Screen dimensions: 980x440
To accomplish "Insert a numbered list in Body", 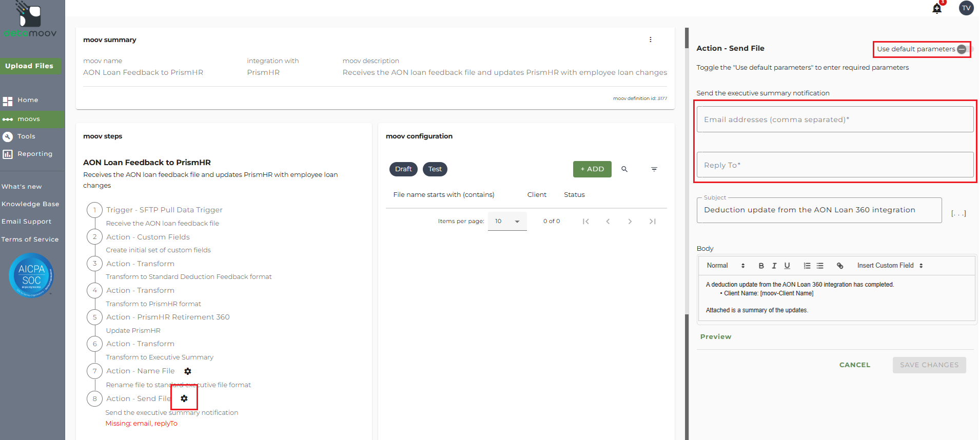I will click(807, 266).
